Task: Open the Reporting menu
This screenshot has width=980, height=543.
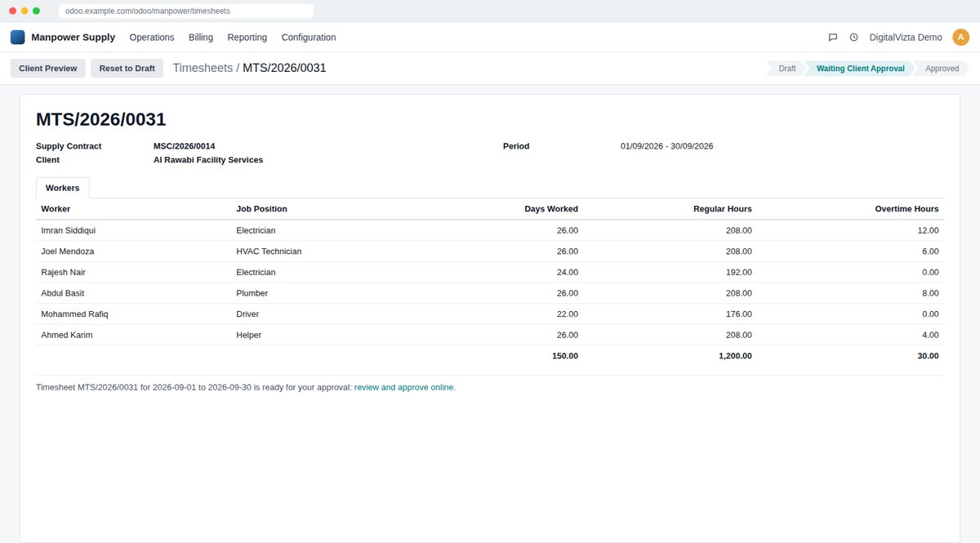Action: pos(247,38)
